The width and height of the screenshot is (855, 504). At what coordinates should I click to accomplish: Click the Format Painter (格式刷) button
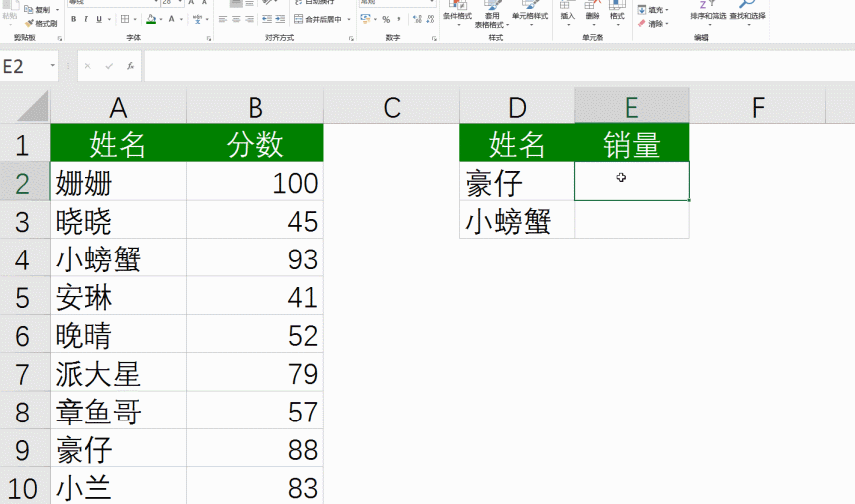pos(41,24)
